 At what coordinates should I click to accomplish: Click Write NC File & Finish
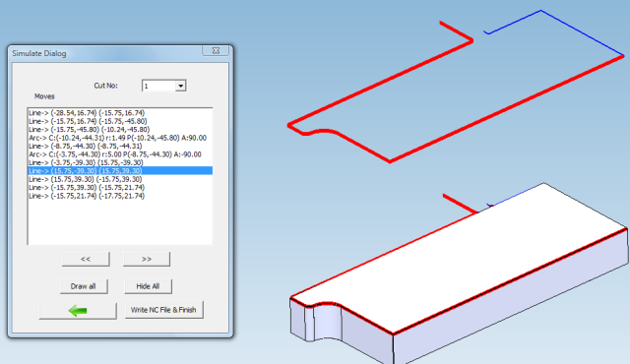164,310
